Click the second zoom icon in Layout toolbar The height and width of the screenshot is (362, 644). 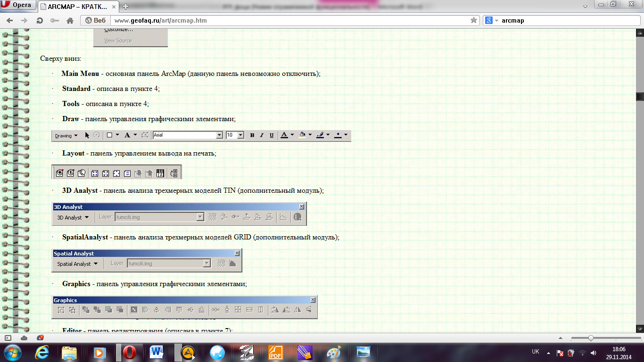point(71,173)
